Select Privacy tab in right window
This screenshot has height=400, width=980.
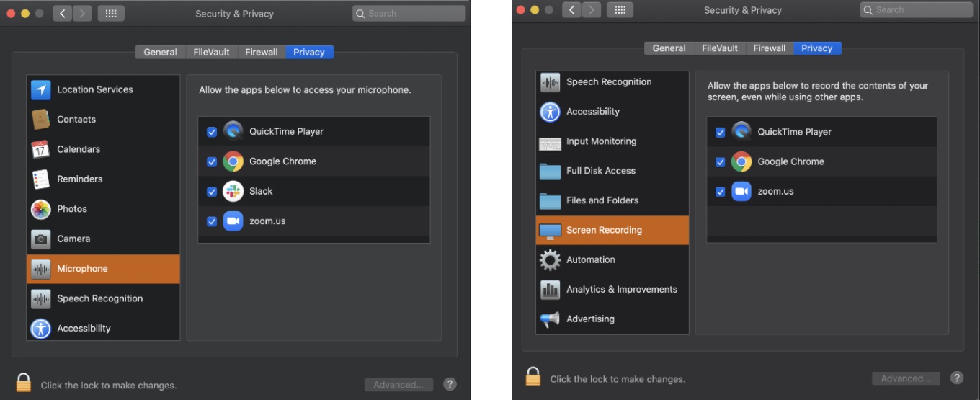point(817,48)
